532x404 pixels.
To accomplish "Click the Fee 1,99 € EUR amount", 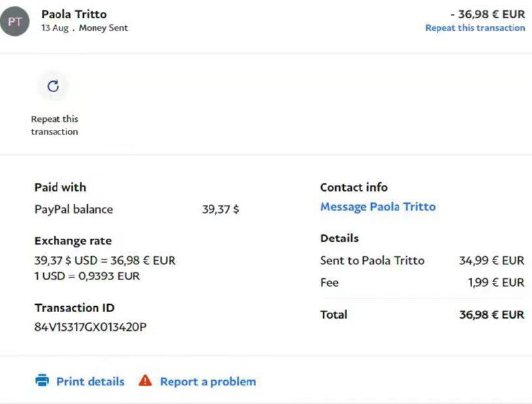I will (x=495, y=283).
